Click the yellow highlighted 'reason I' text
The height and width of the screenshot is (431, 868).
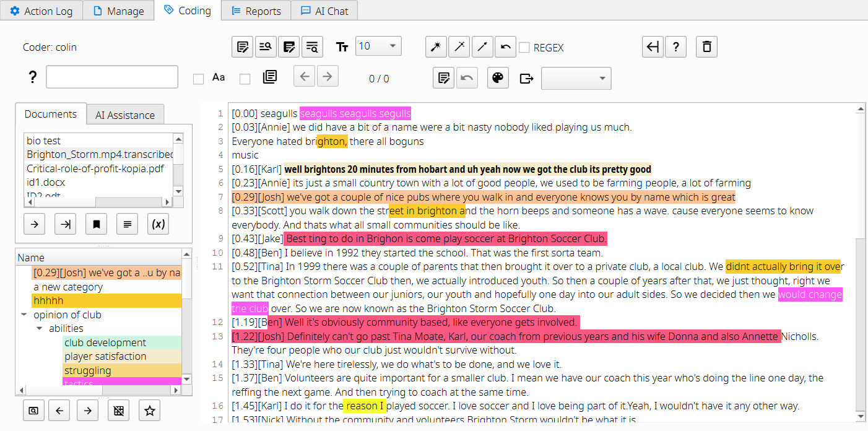365,406
